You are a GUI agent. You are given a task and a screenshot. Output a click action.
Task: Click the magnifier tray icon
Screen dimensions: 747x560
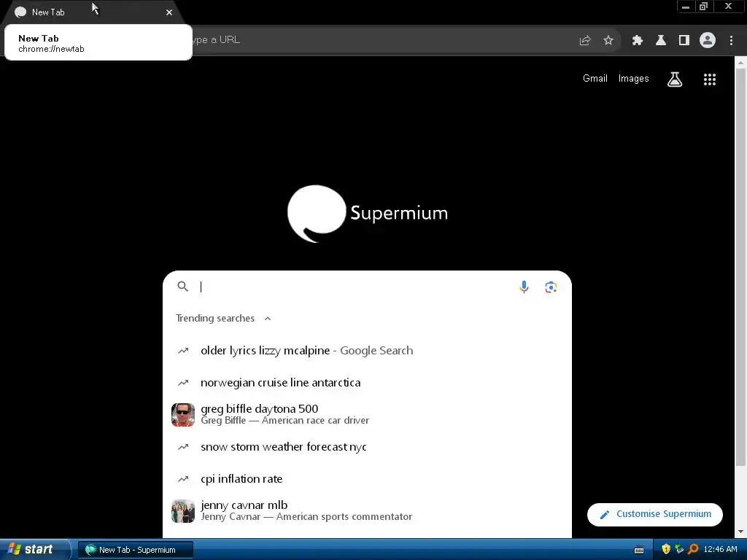click(693, 549)
